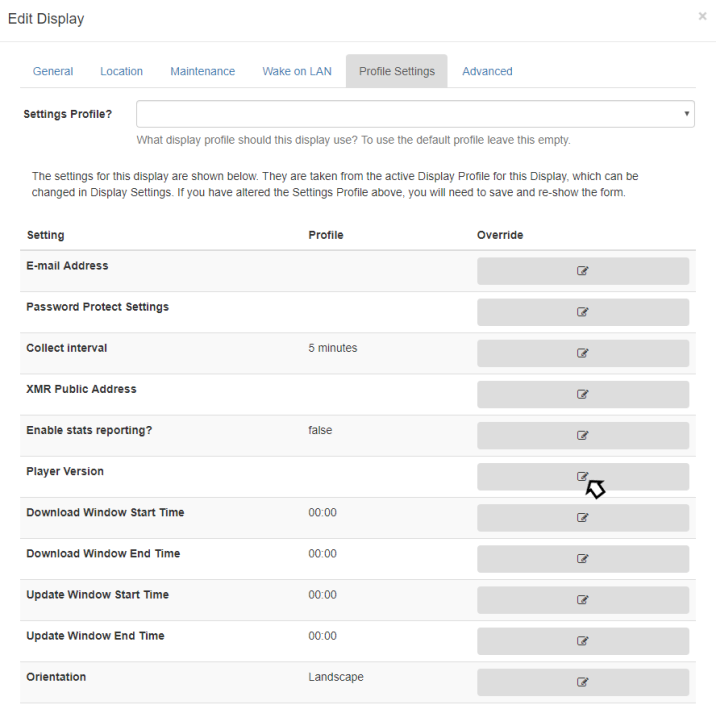
Task: Edit the Collect interval override
Action: click(x=582, y=353)
